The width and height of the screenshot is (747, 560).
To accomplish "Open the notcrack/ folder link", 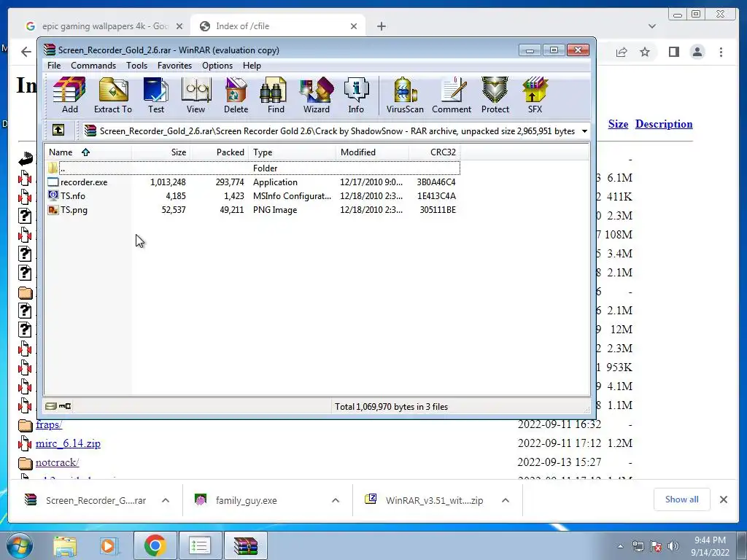I will point(57,462).
